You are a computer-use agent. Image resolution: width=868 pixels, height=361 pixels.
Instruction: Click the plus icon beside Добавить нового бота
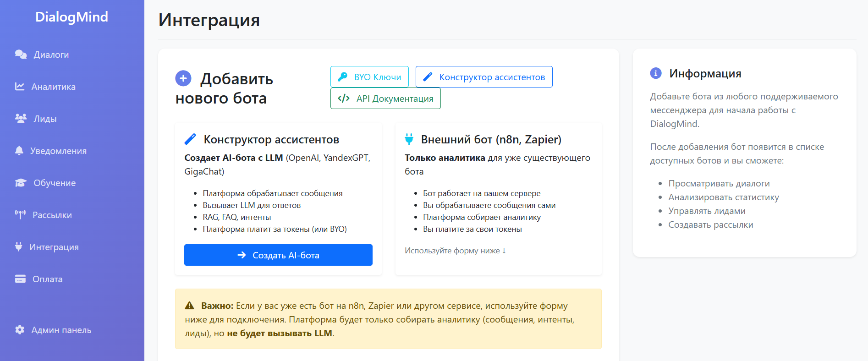coord(183,78)
